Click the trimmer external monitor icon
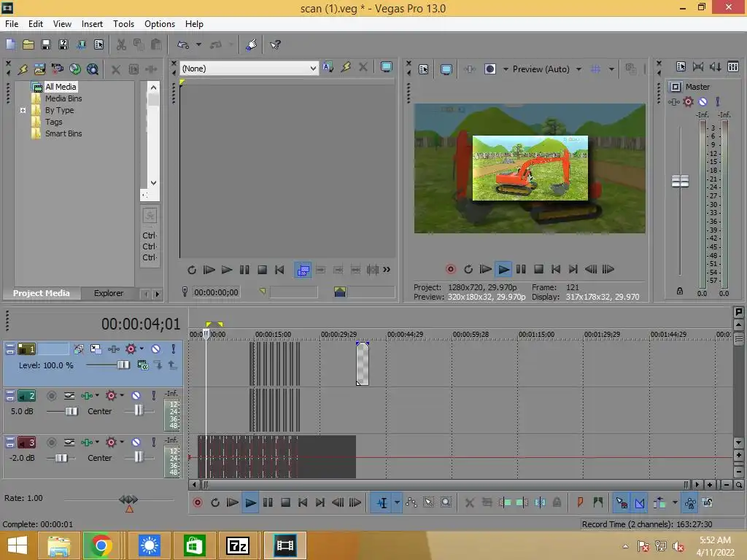The height and width of the screenshot is (560, 747). 387,68
